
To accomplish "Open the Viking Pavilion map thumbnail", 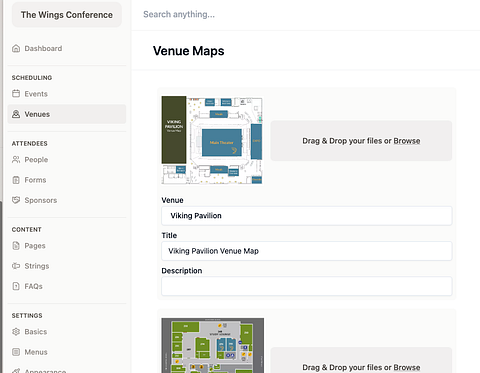I will pos(212,140).
